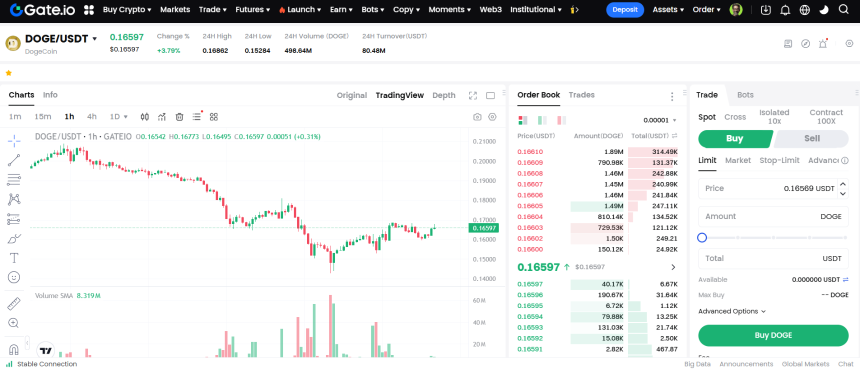Select the Fib retracement lines tool
Viewport: 860px width, 369px height.
point(14,179)
